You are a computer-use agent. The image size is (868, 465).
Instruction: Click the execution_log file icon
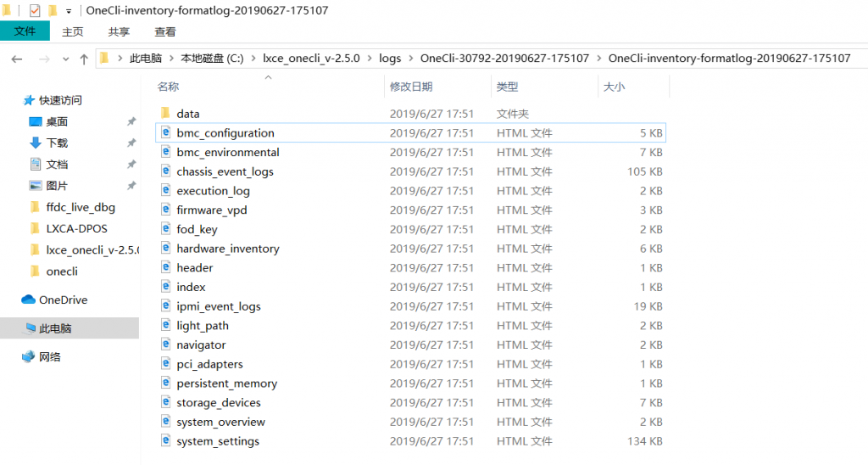[165, 190]
